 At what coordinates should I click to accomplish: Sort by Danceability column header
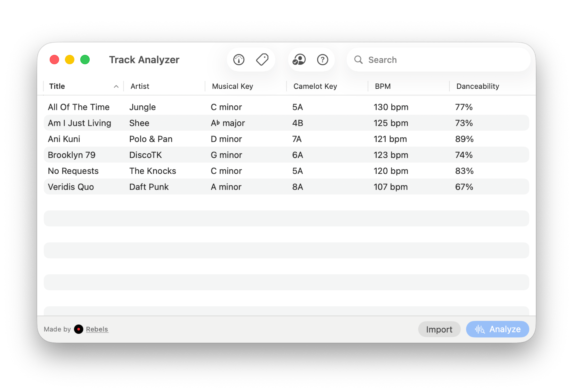point(478,86)
